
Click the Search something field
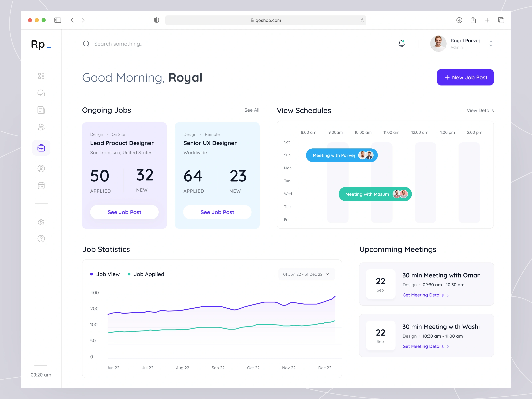(118, 44)
